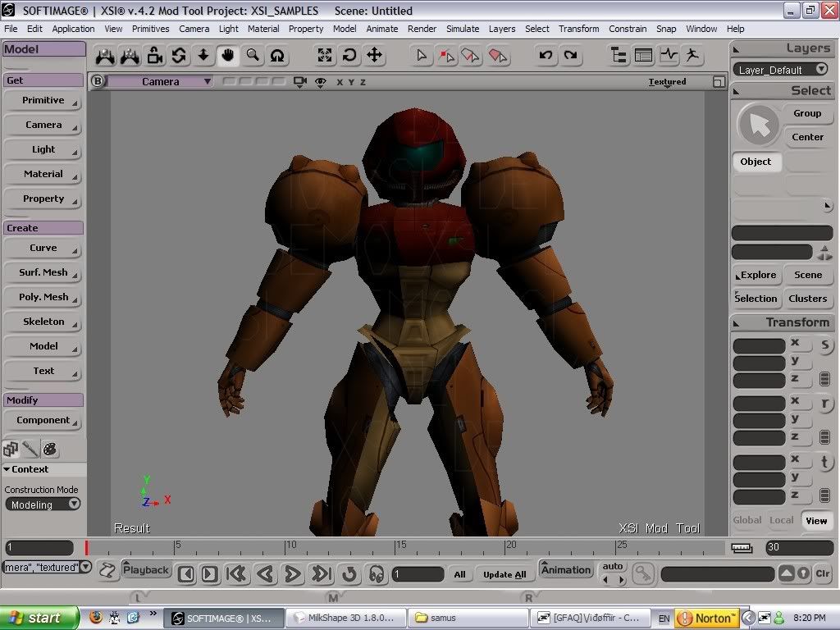Click the Group selection button
Screen dimensions: 840x630
tap(807, 113)
